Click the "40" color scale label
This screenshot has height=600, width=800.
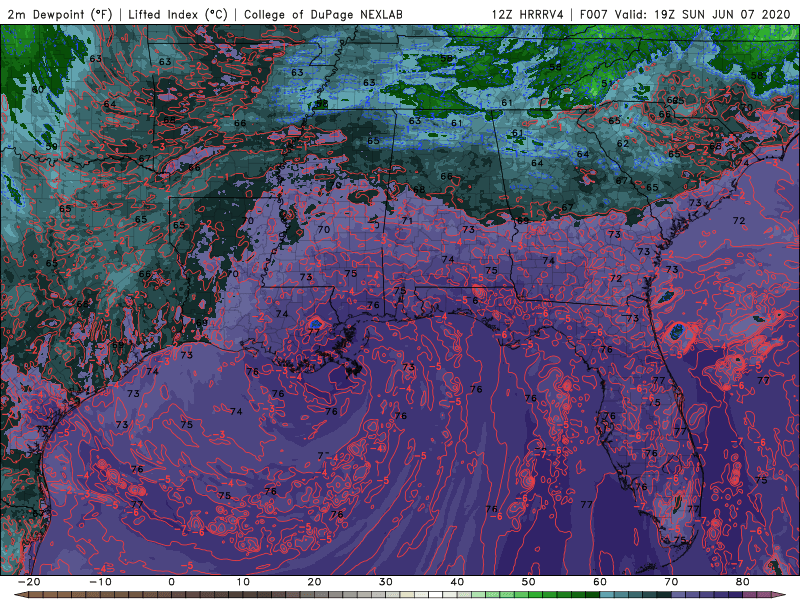point(457,582)
